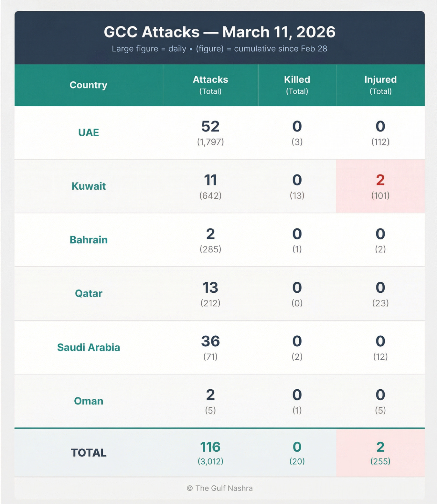Select the Kuwait country label
The image size is (437, 504).
coord(89,186)
